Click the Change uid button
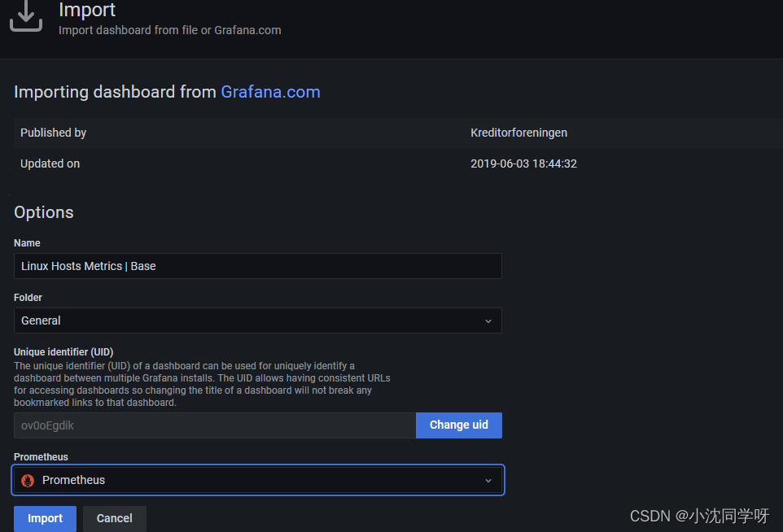This screenshot has height=532, width=783. point(459,425)
